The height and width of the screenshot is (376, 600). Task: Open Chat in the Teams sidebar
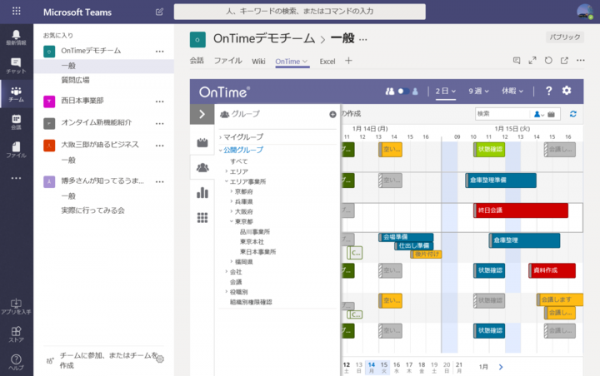(x=16, y=66)
